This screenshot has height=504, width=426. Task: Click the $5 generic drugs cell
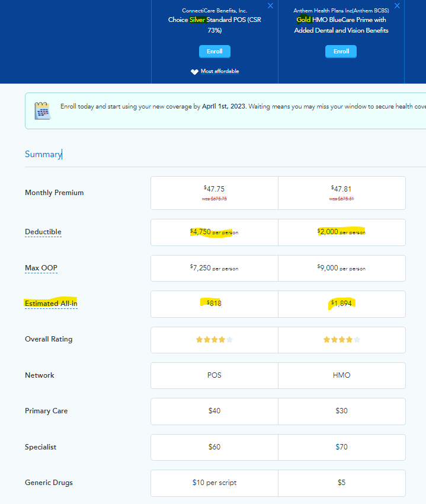(341, 483)
